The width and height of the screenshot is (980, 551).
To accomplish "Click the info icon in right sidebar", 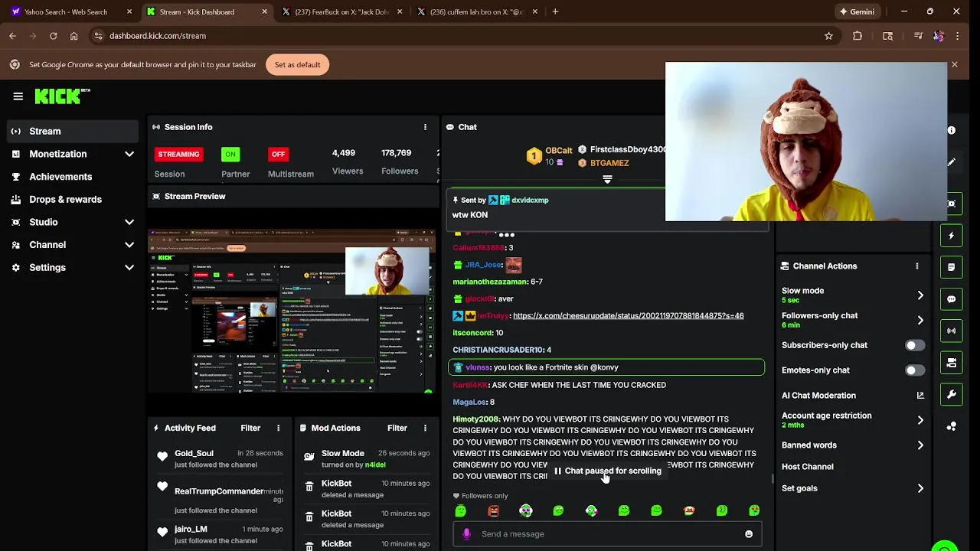I will click(x=952, y=130).
